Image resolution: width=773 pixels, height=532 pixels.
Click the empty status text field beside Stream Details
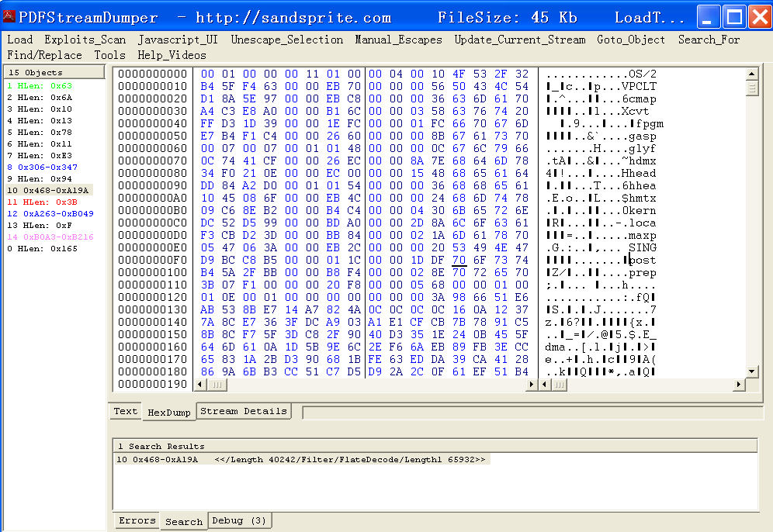point(532,413)
